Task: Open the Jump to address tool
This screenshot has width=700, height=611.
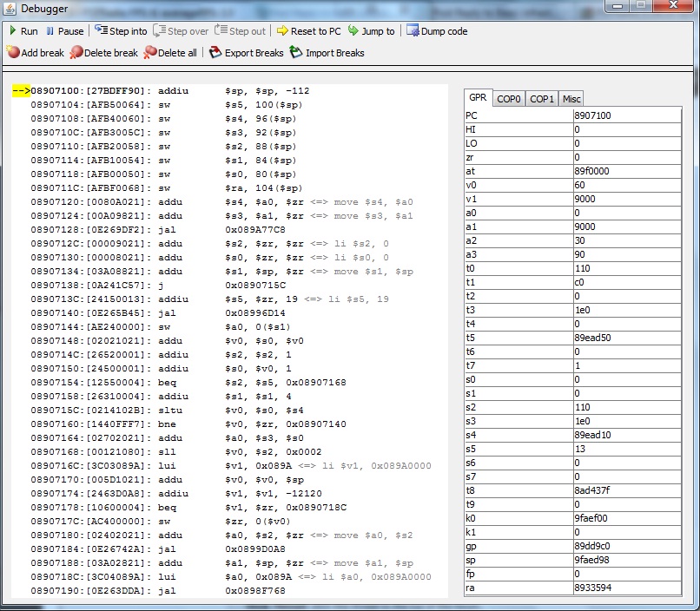Action: pos(371,31)
